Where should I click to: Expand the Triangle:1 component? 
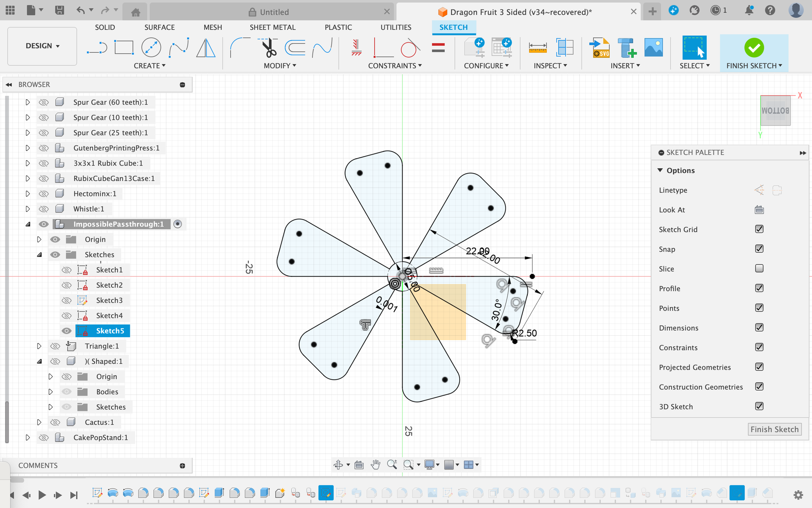(x=39, y=346)
